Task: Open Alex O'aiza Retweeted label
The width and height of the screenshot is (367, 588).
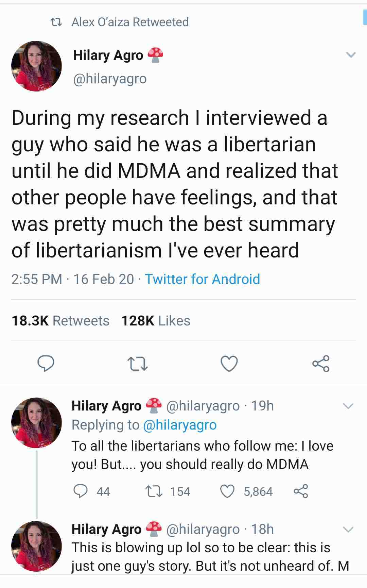Action: 130,22
